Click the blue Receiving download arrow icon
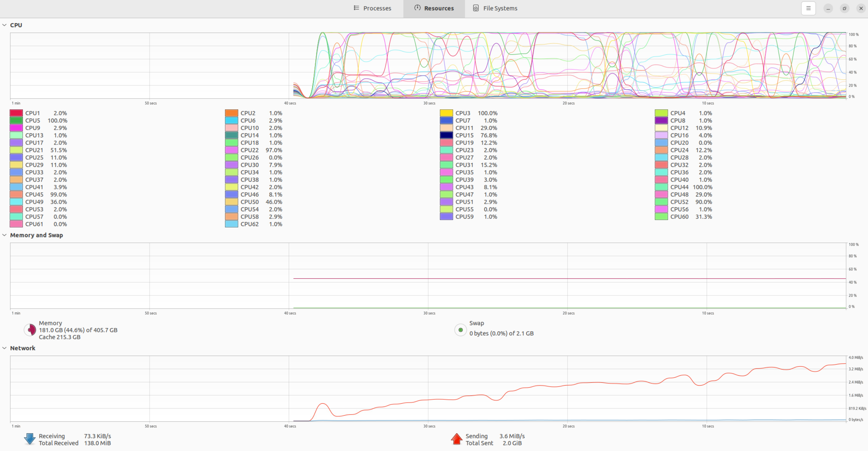The image size is (868, 451). click(x=30, y=439)
